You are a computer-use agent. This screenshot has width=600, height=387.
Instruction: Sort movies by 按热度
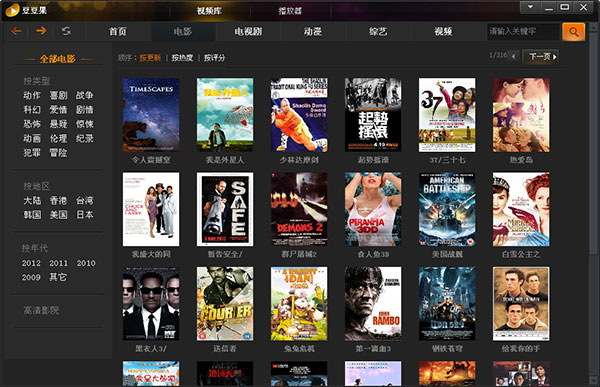pos(182,58)
